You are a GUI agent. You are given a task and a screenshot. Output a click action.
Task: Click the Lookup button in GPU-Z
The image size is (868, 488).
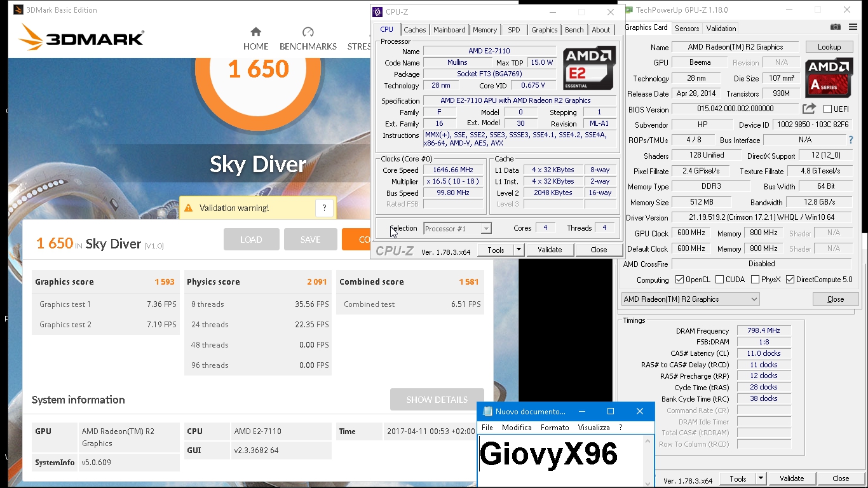[829, 47]
